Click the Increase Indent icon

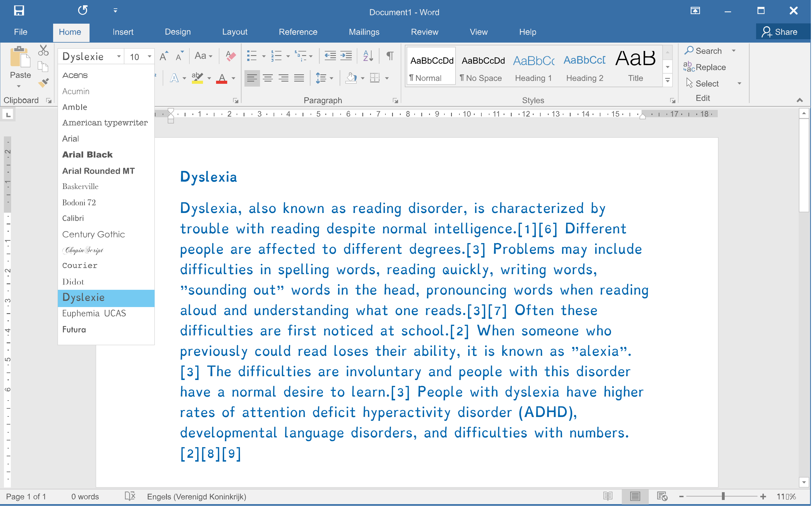pyautogui.click(x=346, y=56)
